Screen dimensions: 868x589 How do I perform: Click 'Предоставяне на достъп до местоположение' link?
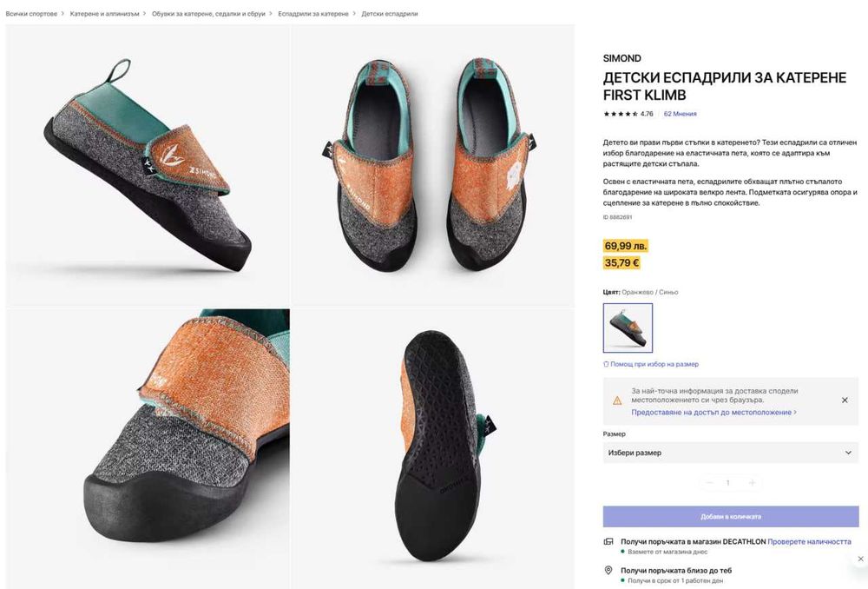pyautogui.click(x=712, y=413)
